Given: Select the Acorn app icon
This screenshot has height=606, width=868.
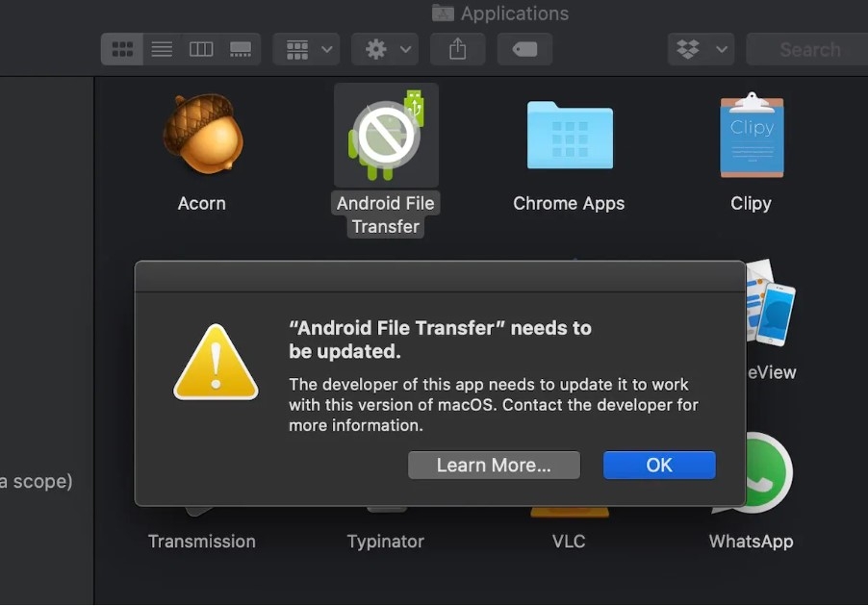Looking at the screenshot, I should point(203,134).
